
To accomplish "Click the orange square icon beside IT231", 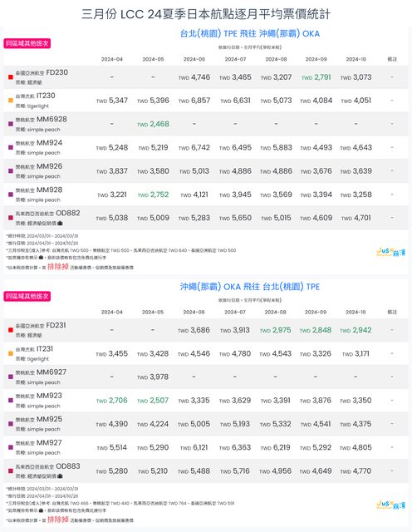I will (x=11, y=353).
